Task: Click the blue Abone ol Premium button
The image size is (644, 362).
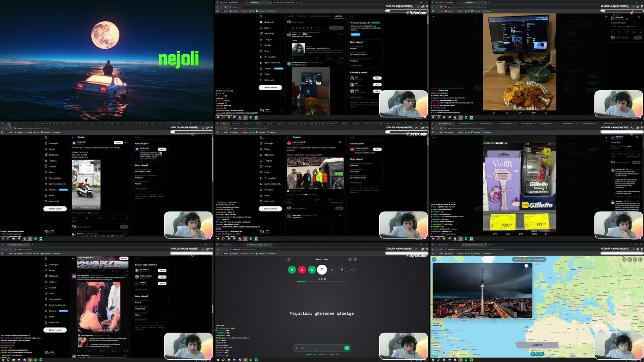Action: click(355, 34)
